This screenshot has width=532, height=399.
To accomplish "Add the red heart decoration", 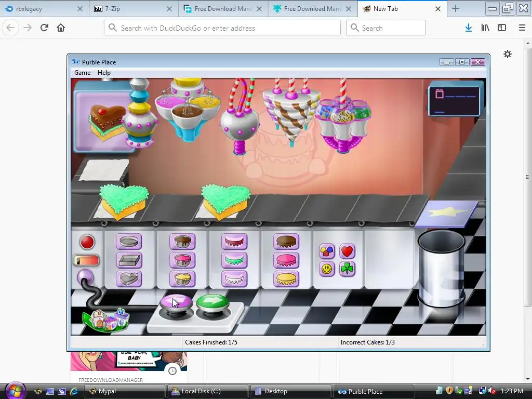I will pos(347,251).
